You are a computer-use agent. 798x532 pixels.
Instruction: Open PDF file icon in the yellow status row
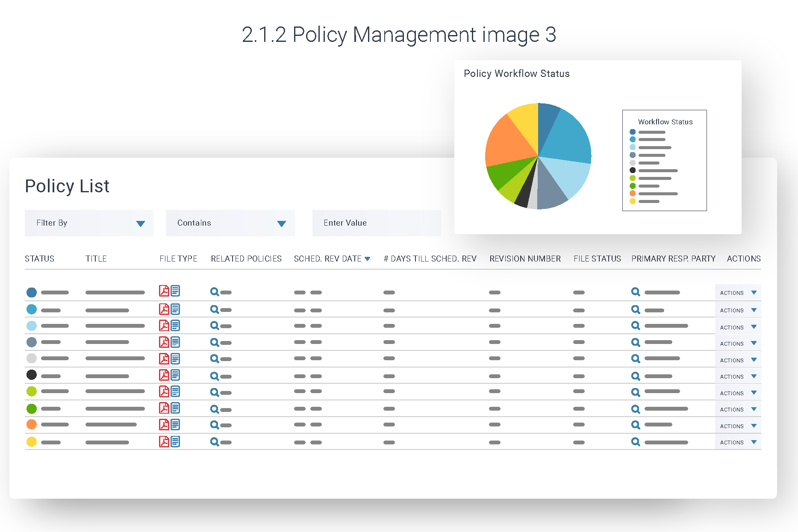click(164, 441)
